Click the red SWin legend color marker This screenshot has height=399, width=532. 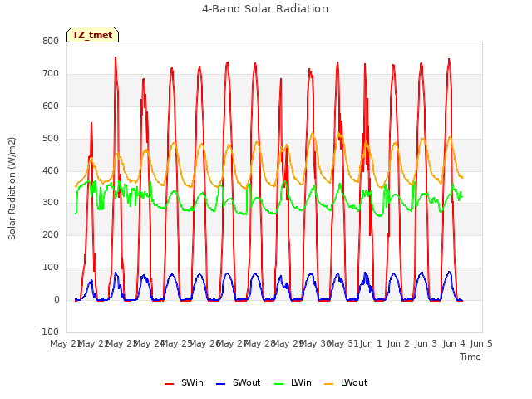tap(169, 384)
